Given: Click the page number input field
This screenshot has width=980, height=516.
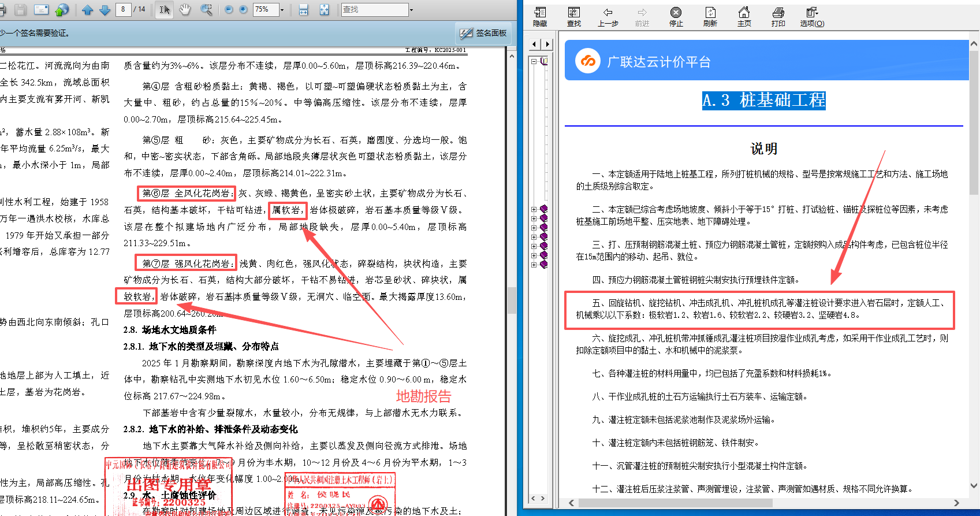Looking at the screenshot, I should (x=123, y=9).
